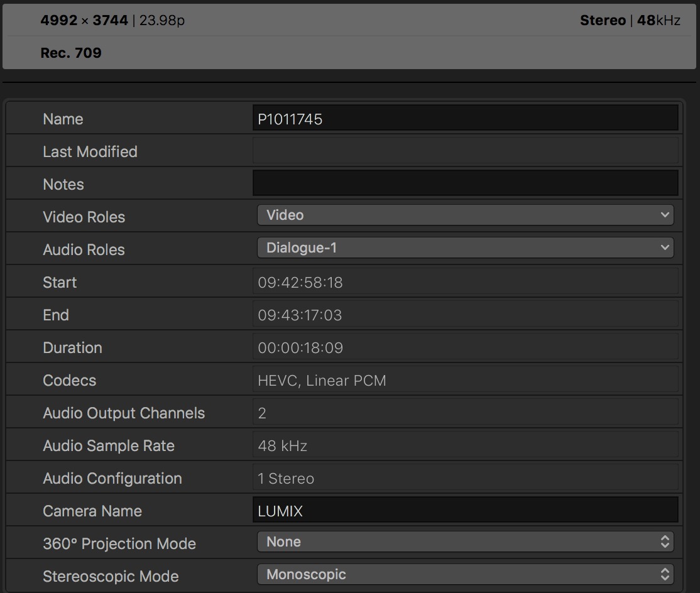Click the Last Modified value field
The image size is (700, 593).
pos(465,151)
